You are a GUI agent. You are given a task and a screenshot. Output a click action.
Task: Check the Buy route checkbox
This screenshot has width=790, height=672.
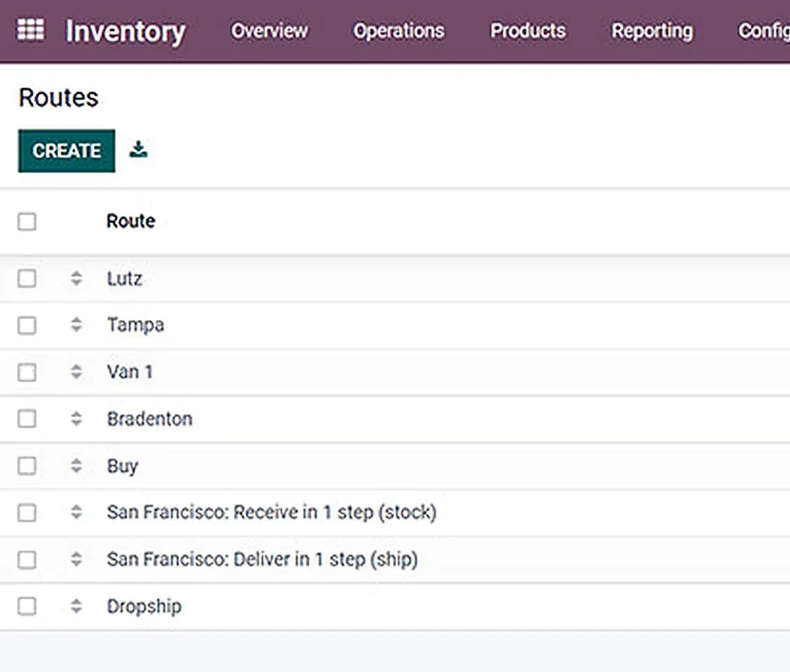27,466
